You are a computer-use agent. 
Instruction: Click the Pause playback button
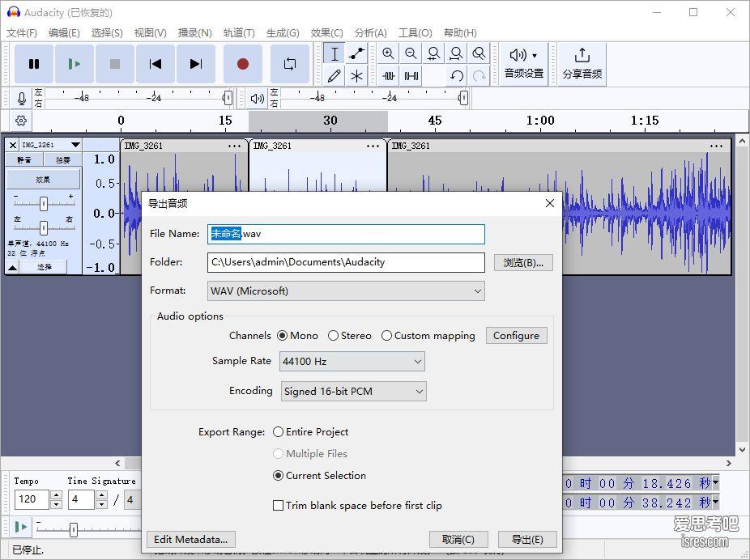tap(33, 64)
